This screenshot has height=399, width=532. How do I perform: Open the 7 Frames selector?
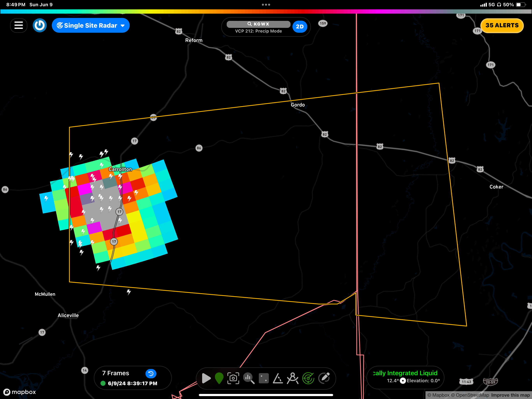pos(116,373)
